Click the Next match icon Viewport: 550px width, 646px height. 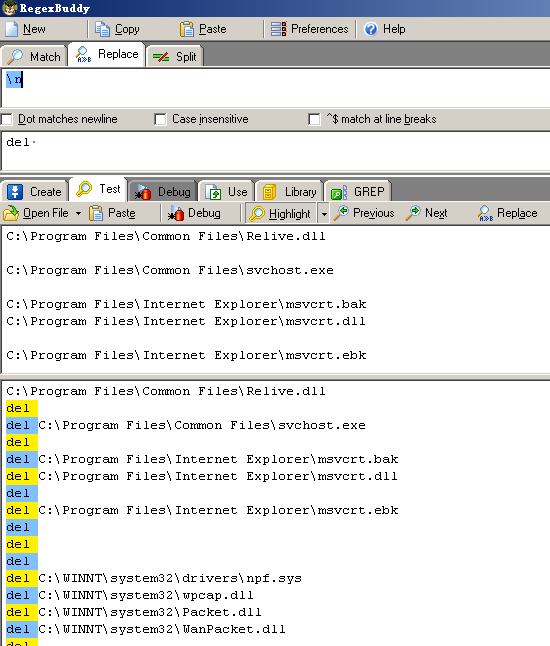coord(413,213)
